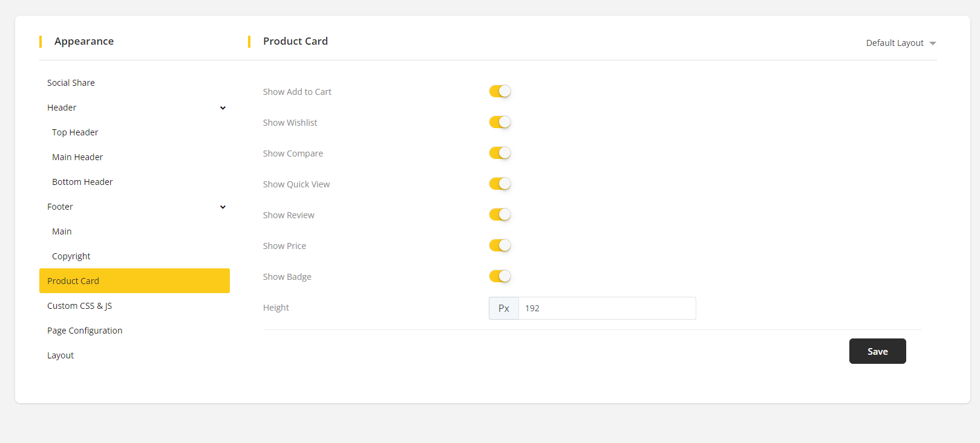Open Social Share settings

click(x=71, y=83)
